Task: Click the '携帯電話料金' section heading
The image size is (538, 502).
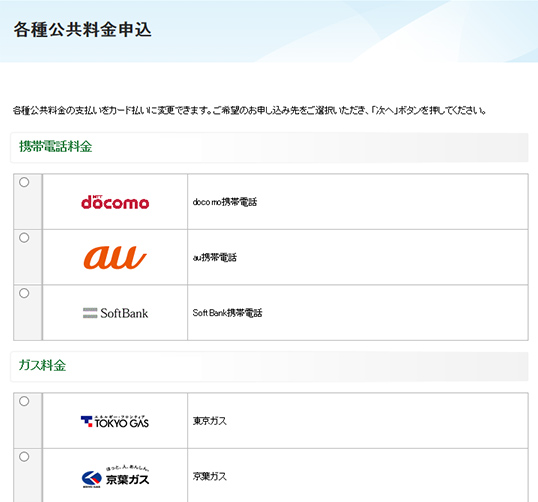Action: [56, 147]
